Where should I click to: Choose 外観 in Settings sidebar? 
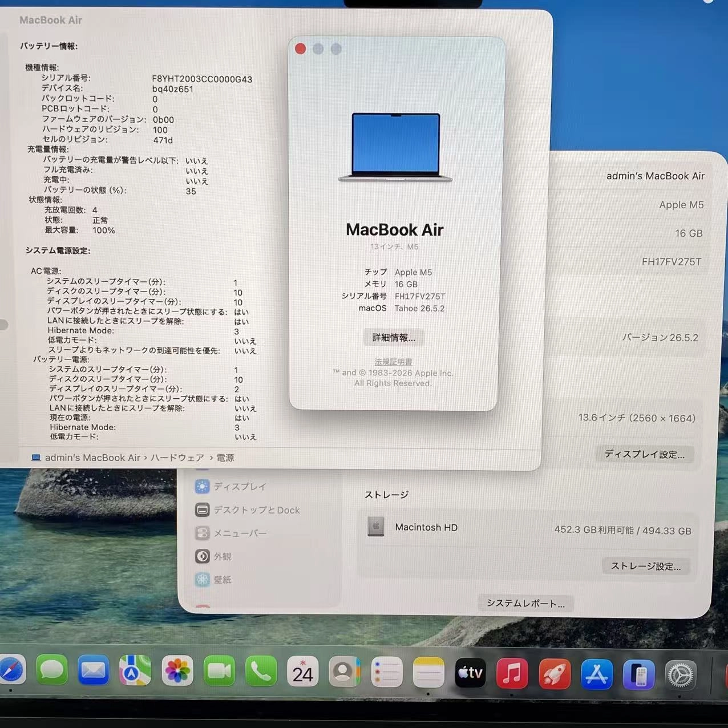click(213, 556)
